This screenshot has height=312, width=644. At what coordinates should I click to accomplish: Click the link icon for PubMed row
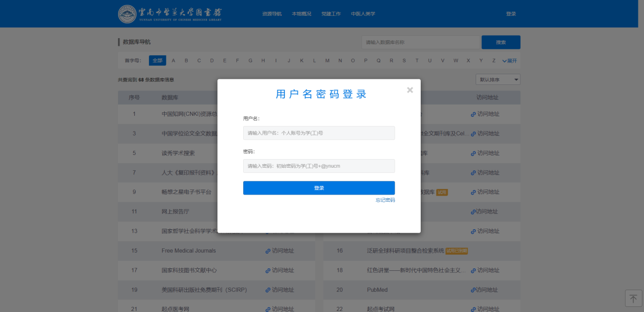click(473, 290)
